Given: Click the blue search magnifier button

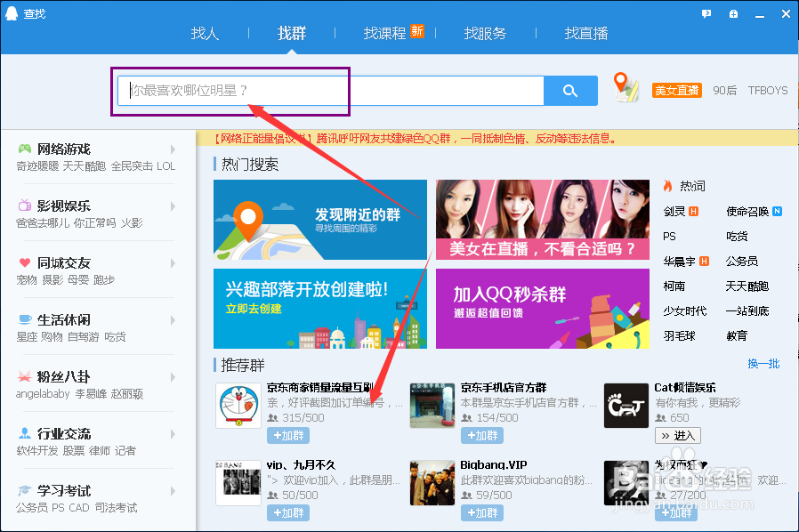Looking at the screenshot, I should click(570, 91).
